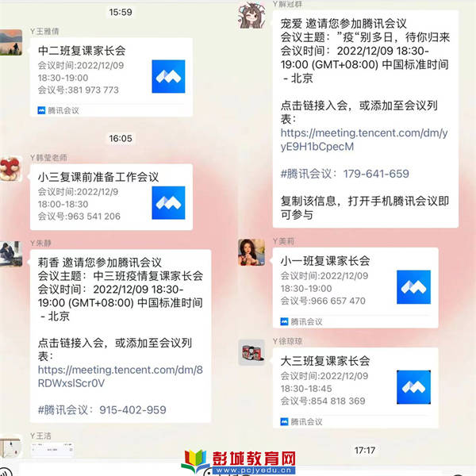Viewport: 476px width, 476px height.
Task: Open Y王洁's small image thumbnail message
Action: click(x=52, y=449)
